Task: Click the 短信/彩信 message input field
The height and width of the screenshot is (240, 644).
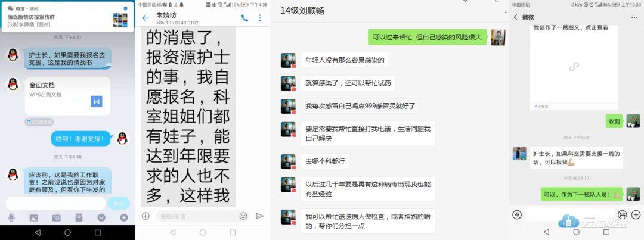Action: [x=197, y=216]
